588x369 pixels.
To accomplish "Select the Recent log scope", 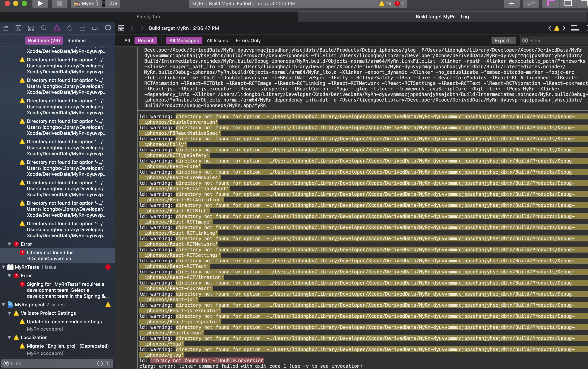I will pos(146,41).
